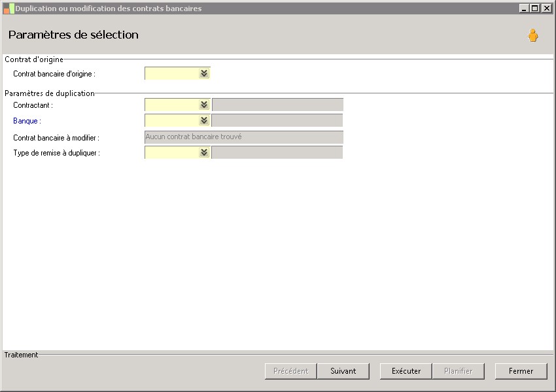Screen dimensions: 556x392
Task: Click the 'Contractant :' label
Action: [x=33, y=105]
